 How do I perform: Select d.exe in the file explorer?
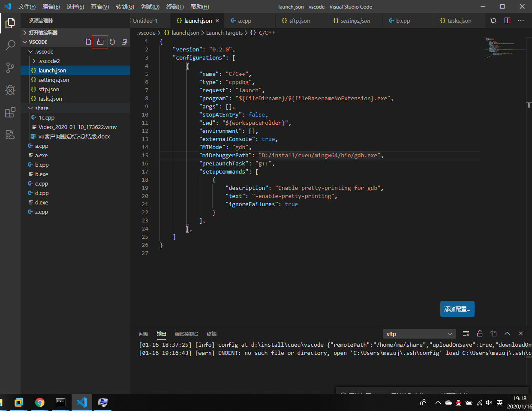[x=75, y=202]
